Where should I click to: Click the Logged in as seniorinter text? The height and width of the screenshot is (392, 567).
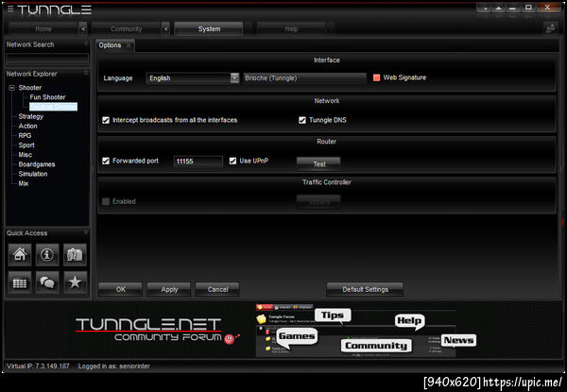114,366
